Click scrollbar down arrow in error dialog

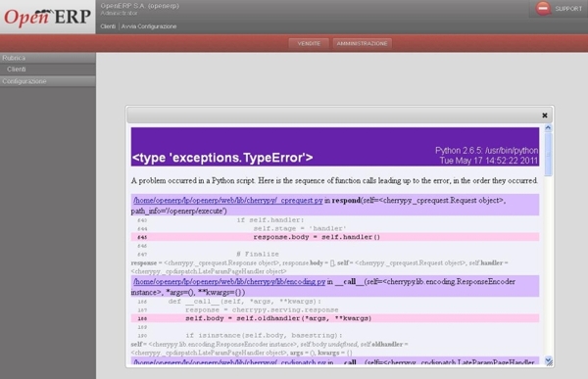coord(548,361)
